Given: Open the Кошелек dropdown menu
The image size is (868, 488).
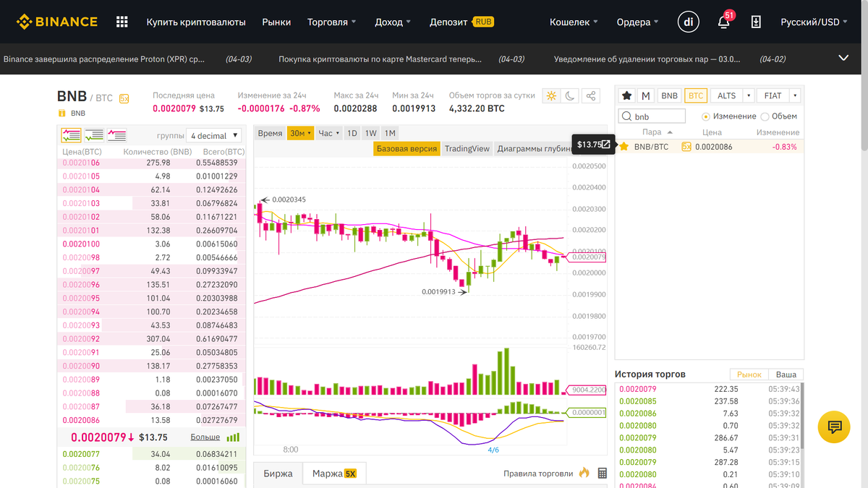Looking at the screenshot, I should (574, 22).
